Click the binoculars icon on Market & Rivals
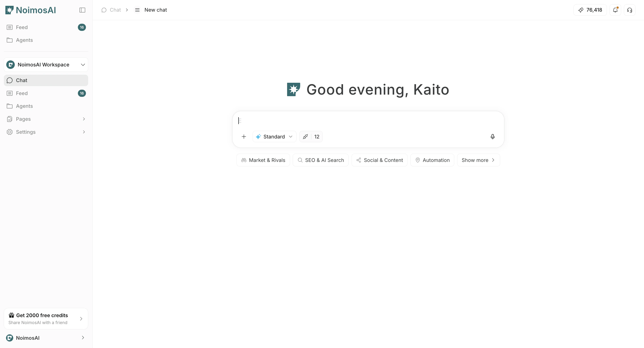Viewport: 644px width, 348px height. tap(244, 160)
